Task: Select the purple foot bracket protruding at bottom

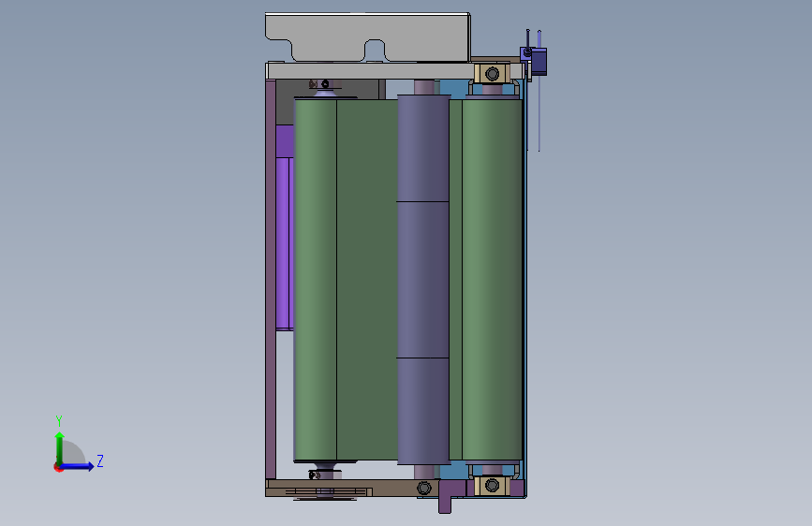Action: pyautogui.click(x=445, y=497)
